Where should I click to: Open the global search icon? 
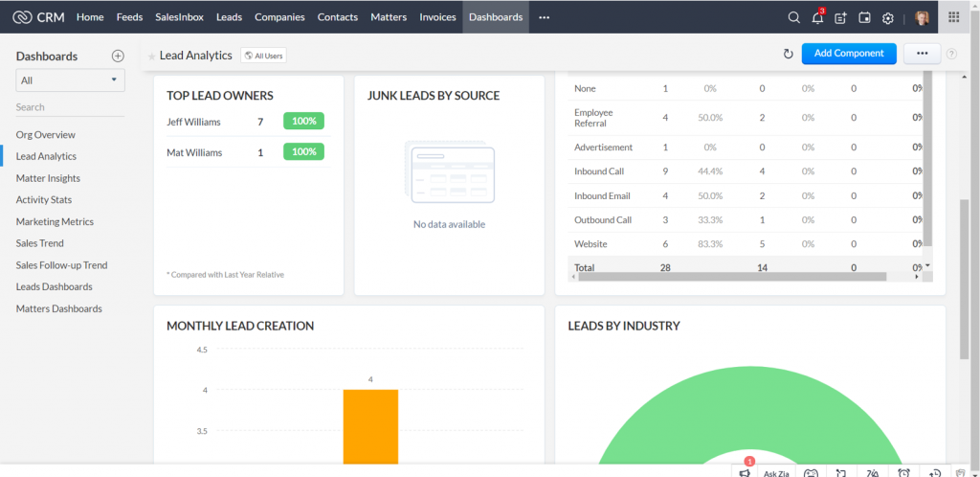(793, 17)
